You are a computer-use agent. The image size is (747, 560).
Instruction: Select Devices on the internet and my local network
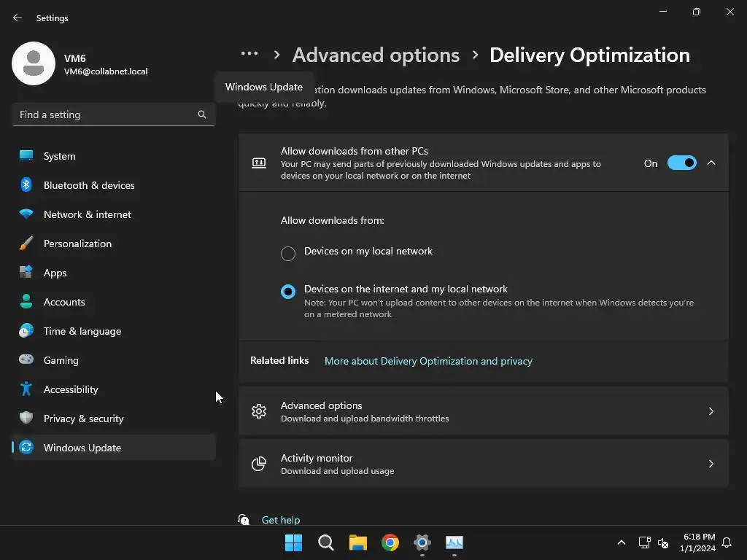click(287, 292)
